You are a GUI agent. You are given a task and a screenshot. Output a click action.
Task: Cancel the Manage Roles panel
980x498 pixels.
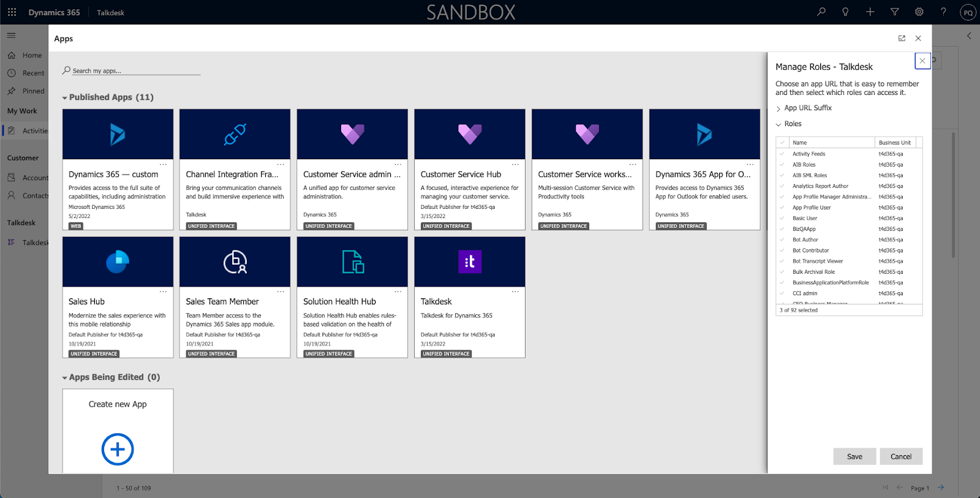(901, 456)
